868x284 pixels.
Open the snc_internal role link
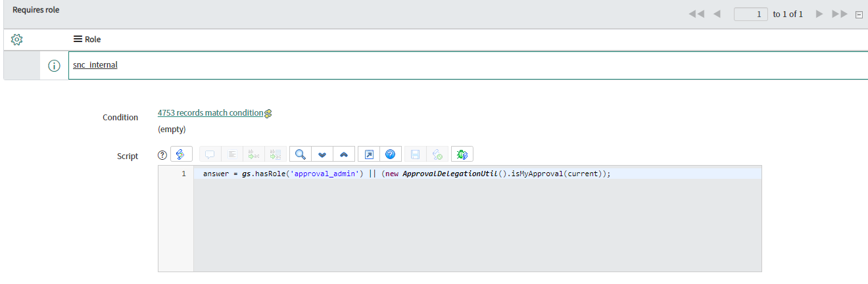95,65
